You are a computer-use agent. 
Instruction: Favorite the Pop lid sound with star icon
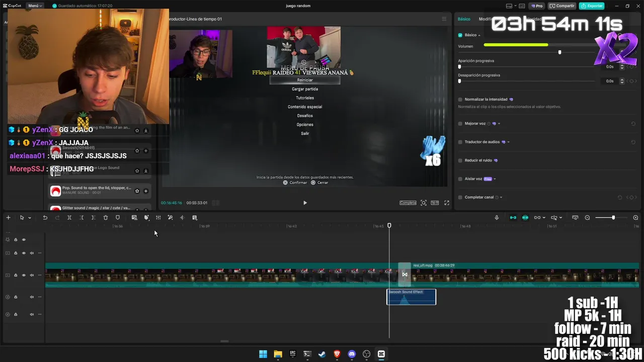pyautogui.click(x=137, y=191)
